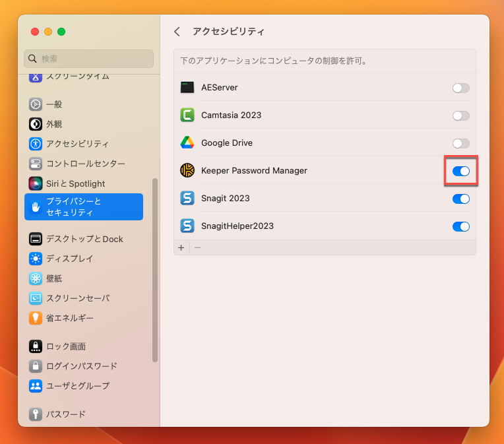The width and height of the screenshot is (504, 444).
Task: Disable Keeper Password Manager accessibility toggle
Action: (x=460, y=171)
